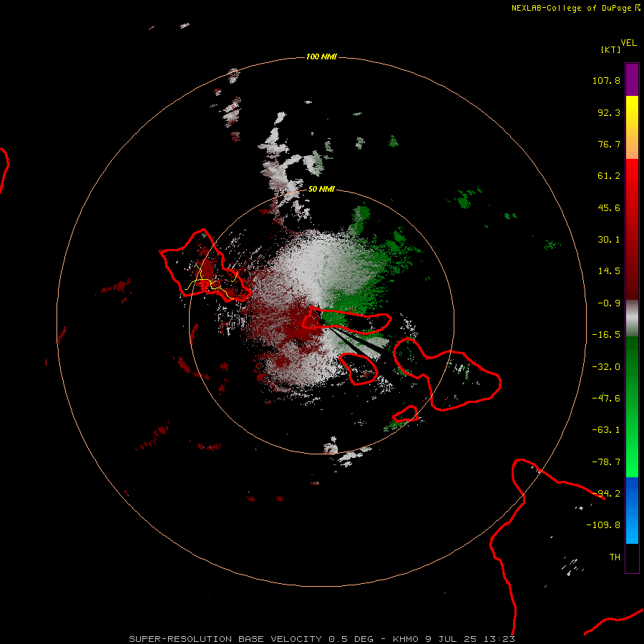Screen dimensions: 644x644
Task: Click the 30.1 value on the velocity scale
Action: pyautogui.click(x=609, y=240)
